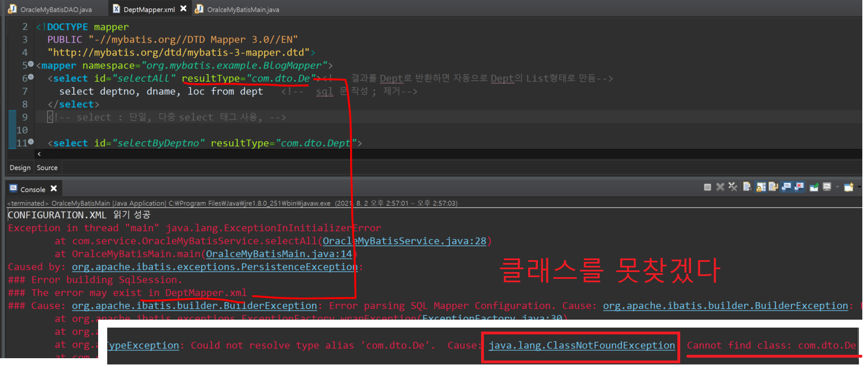This screenshot has width=868, height=365.
Task: Close the DeptMapper.xml tab
Action: pos(183,9)
